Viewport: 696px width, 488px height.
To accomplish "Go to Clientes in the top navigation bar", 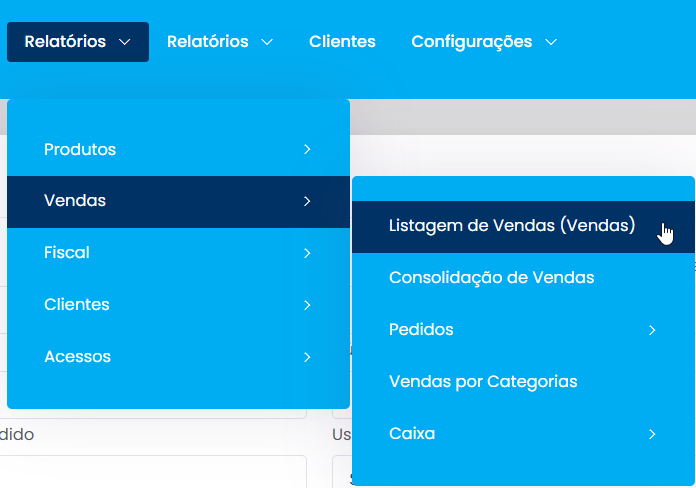I will [342, 42].
